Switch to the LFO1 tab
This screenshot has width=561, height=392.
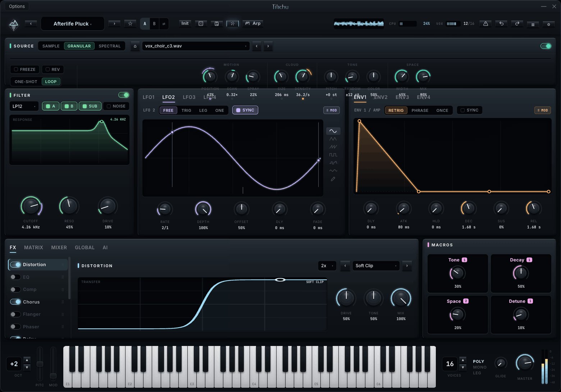coord(149,97)
